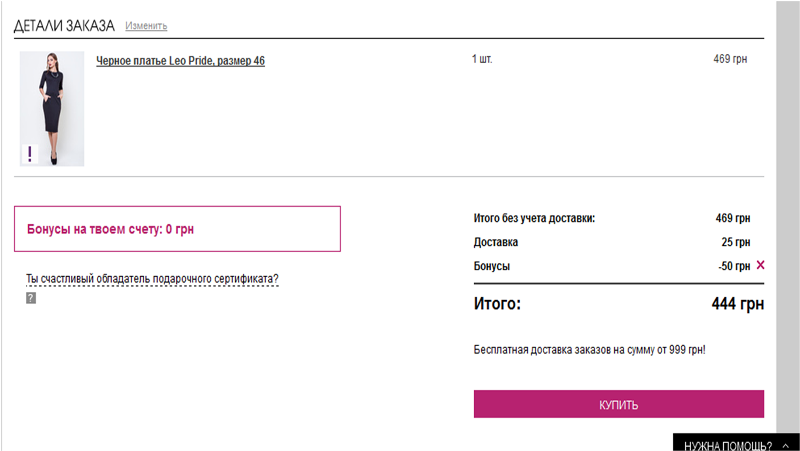Expand the gift certificate question link

point(152,279)
